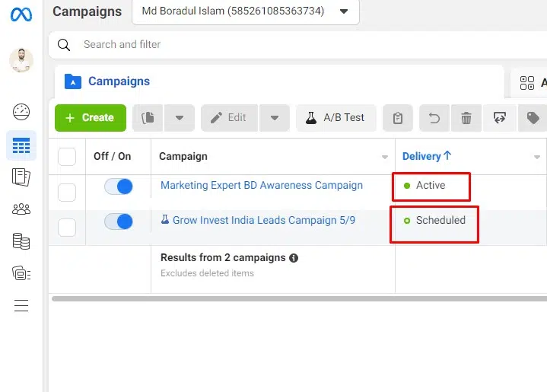Expand the Duplicate dropdown arrow

click(x=180, y=118)
